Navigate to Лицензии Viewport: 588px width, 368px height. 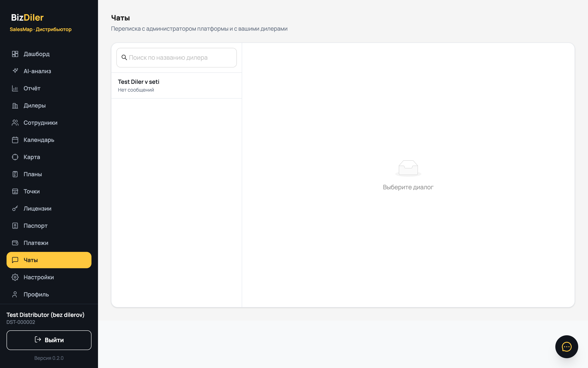coord(49,208)
